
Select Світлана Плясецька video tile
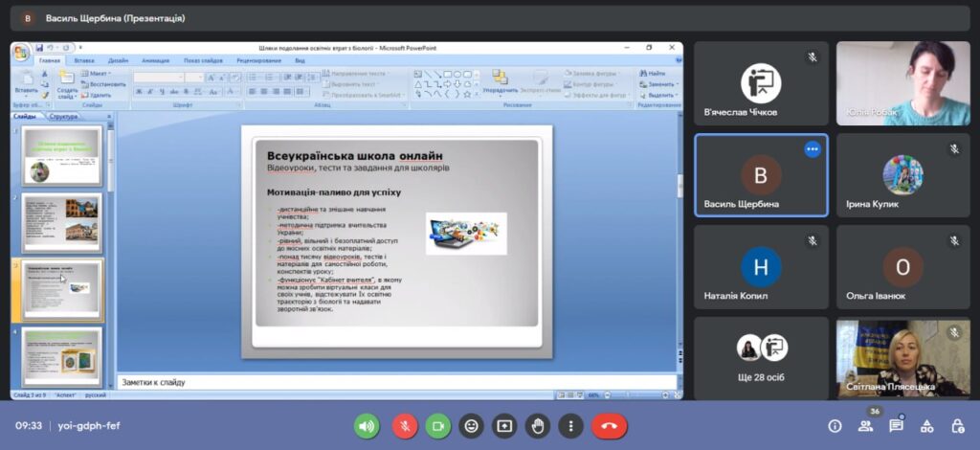(903, 358)
